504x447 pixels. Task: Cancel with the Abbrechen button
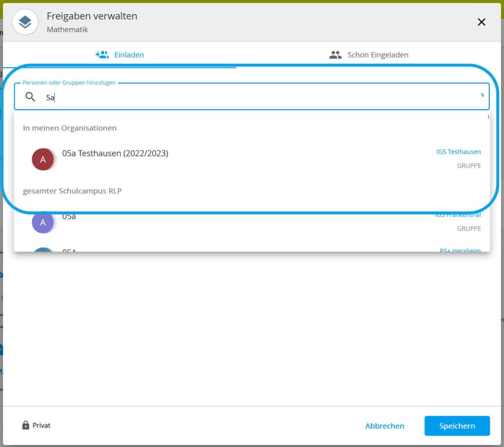point(384,426)
